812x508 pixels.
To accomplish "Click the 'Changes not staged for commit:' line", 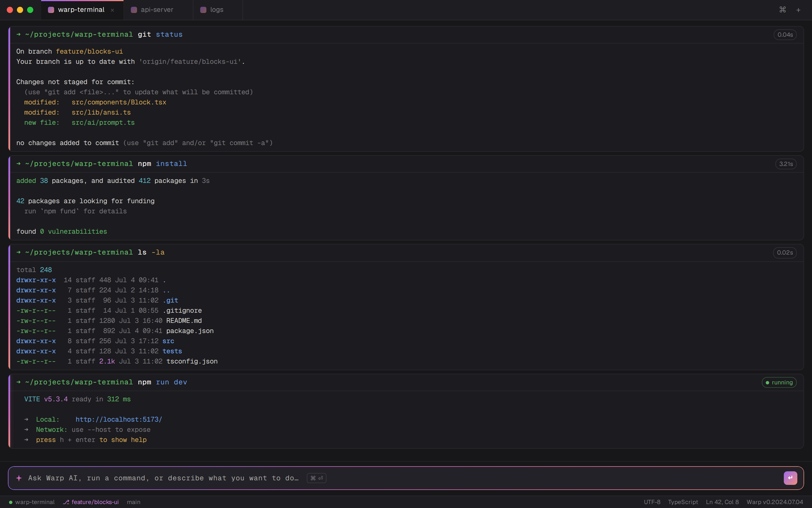I will [x=76, y=82].
